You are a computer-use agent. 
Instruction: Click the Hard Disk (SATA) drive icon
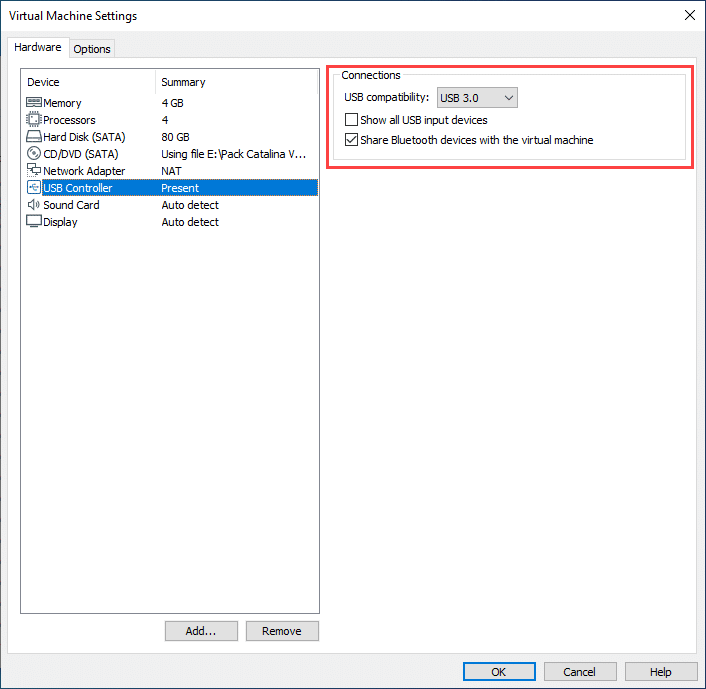tap(34, 136)
